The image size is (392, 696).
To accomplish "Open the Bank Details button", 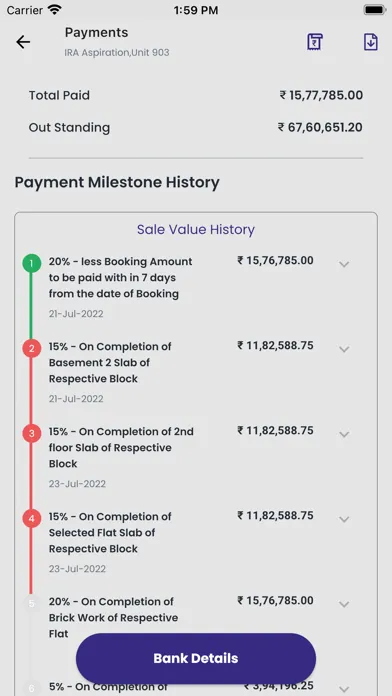I will point(196,658).
